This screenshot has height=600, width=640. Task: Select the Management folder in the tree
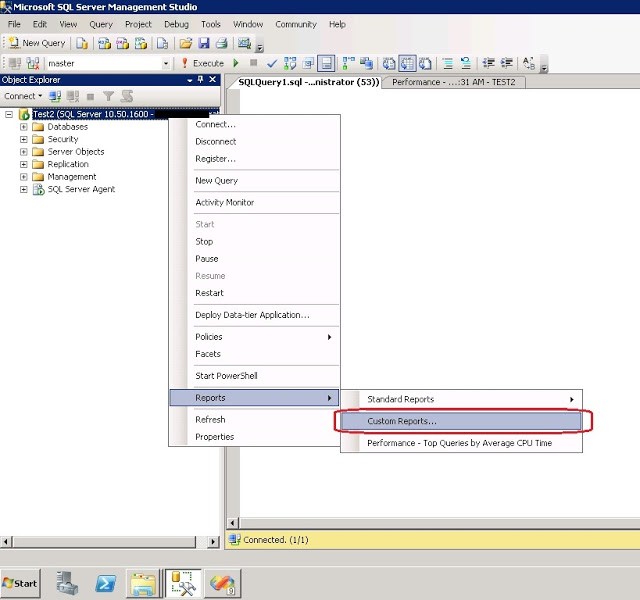click(71, 177)
